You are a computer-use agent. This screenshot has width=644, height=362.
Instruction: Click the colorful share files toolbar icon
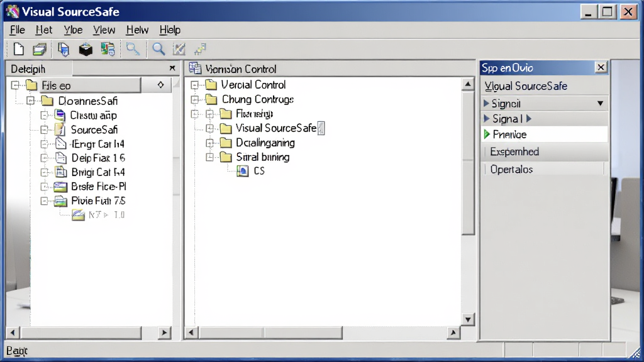point(108,49)
